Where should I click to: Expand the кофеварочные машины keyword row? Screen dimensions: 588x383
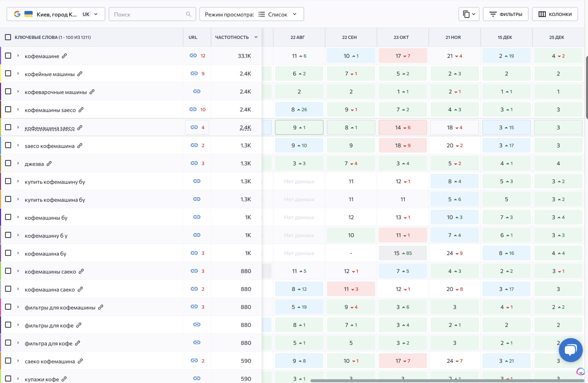pyautogui.click(x=18, y=91)
